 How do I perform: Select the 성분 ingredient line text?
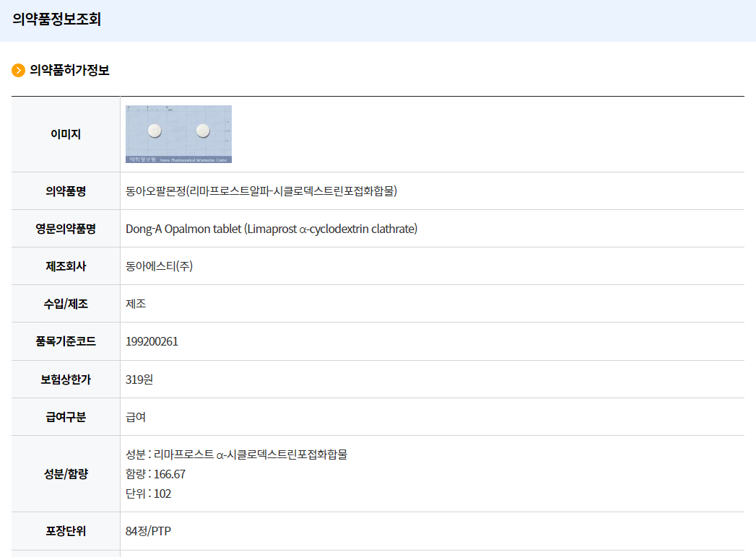click(236, 454)
